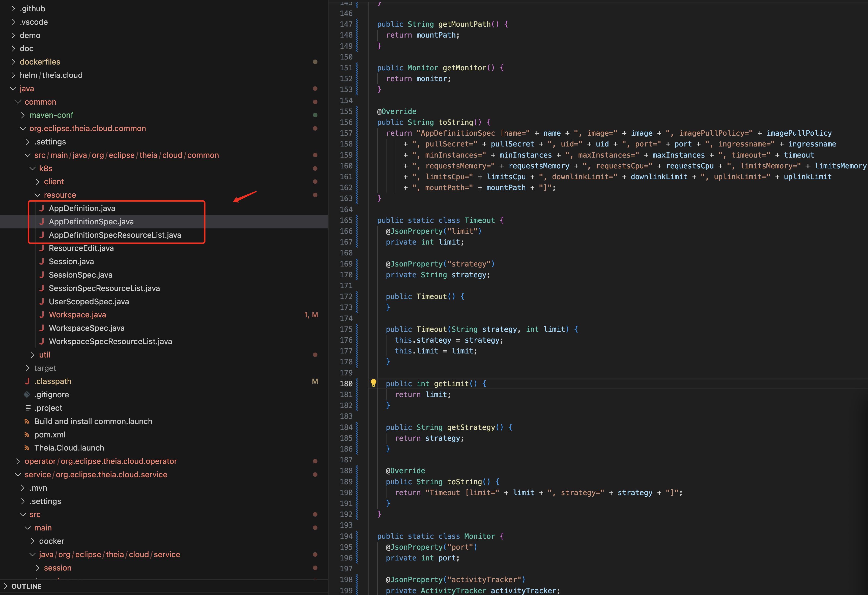Click the modified indicator dot beside dockerfiles
The width and height of the screenshot is (868, 595).
tap(315, 62)
